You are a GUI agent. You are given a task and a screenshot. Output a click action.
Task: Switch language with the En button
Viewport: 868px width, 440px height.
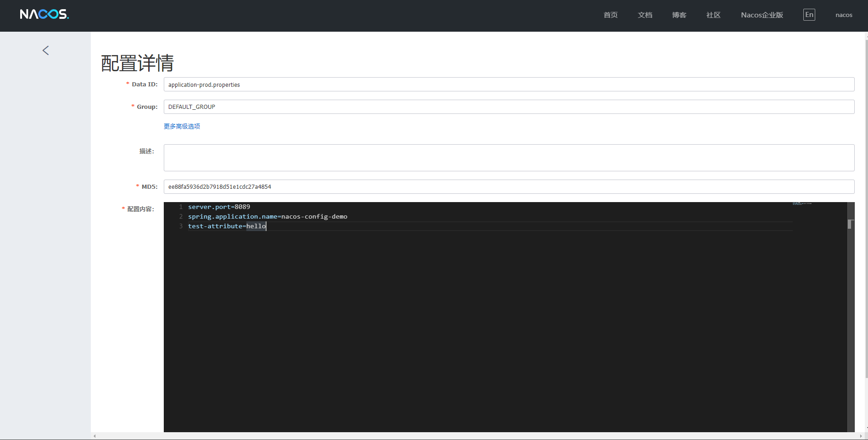(809, 15)
